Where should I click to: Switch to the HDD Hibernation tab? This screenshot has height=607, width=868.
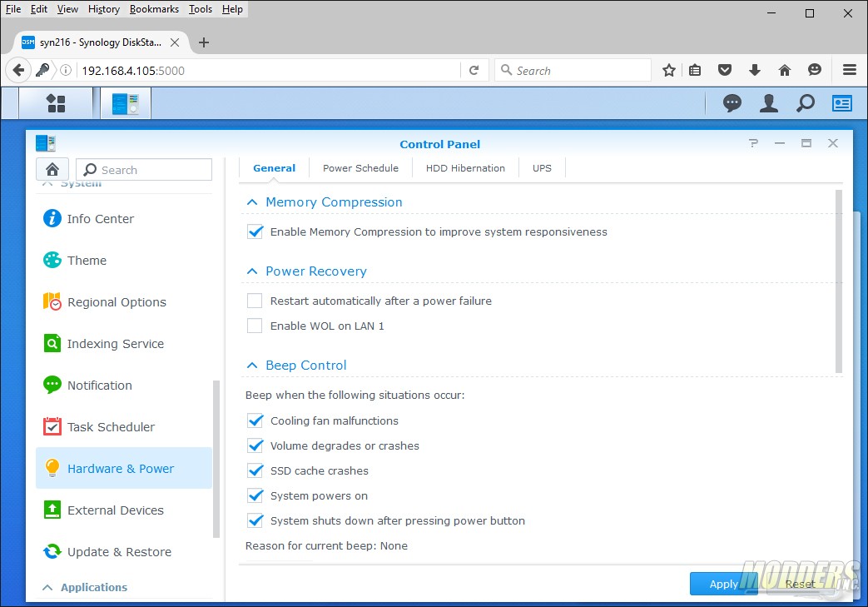(465, 168)
